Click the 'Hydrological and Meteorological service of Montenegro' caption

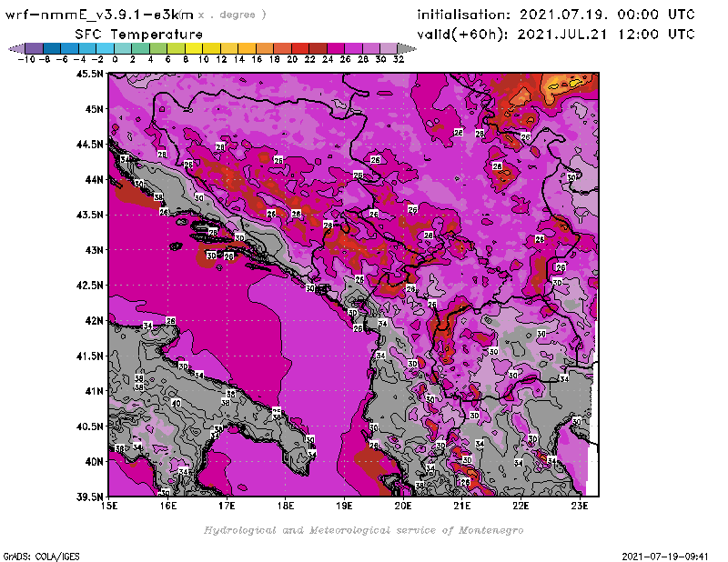pyautogui.click(x=363, y=530)
